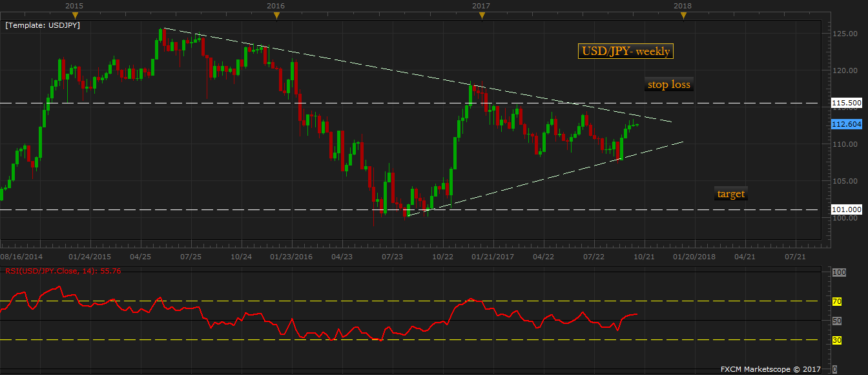868x375 pixels.
Task: Click the 2017 year marker triangle
Action: 481,16
